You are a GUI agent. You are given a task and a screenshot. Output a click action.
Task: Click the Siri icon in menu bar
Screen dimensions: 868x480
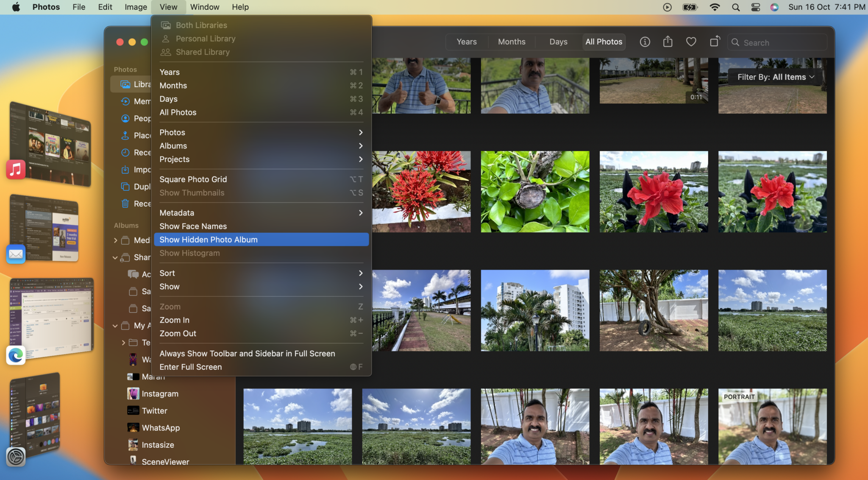click(x=774, y=7)
